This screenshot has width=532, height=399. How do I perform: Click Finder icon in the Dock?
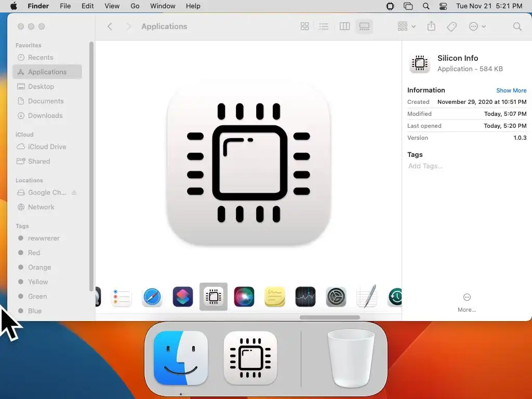coord(181,358)
